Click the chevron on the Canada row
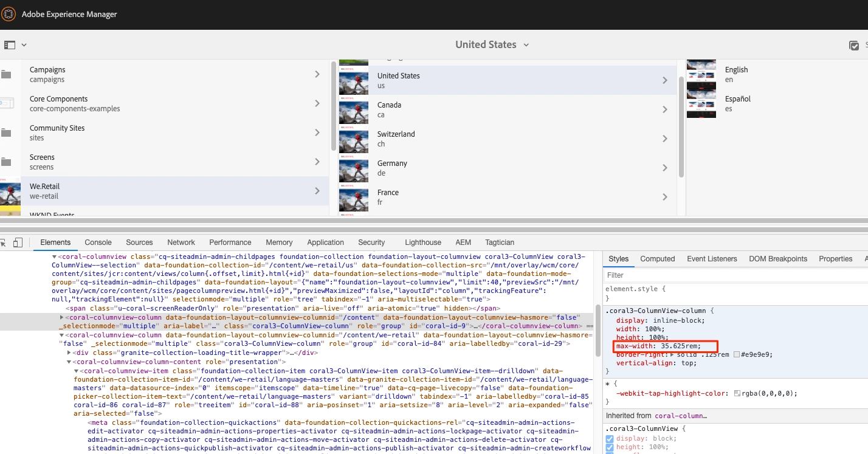Screen dimensions: 868x454 pyautogui.click(x=665, y=109)
